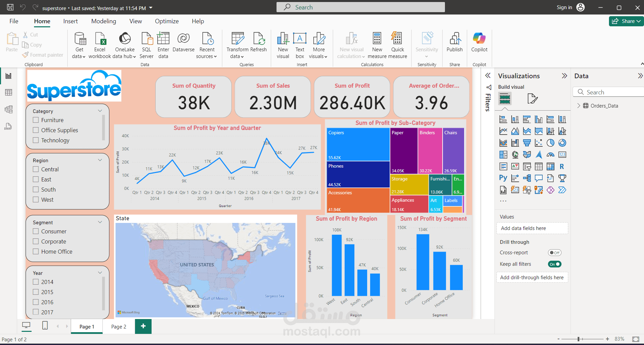Open the Optimize ribbon tab

click(167, 21)
